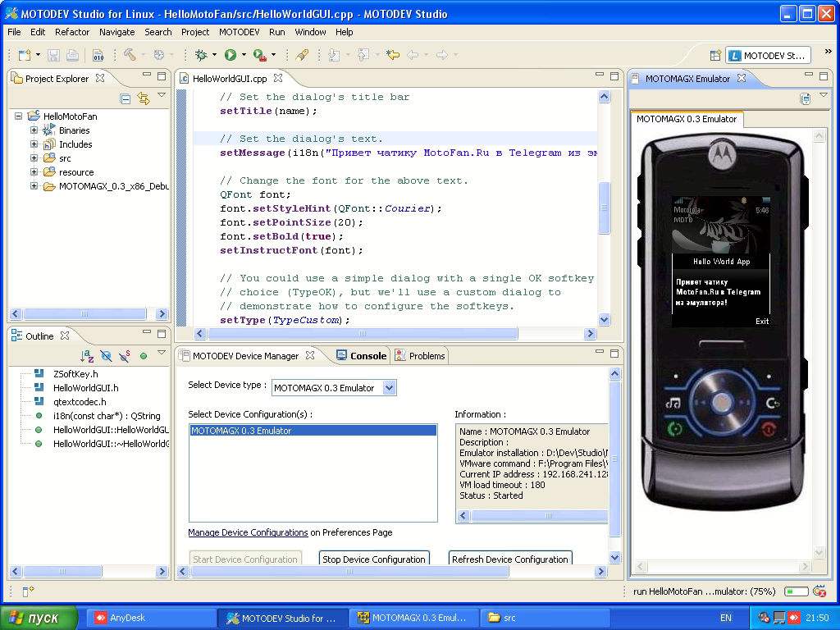Click the Sort icon in Outline toolbar
Viewport: 840px width, 630px height.
click(87, 356)
